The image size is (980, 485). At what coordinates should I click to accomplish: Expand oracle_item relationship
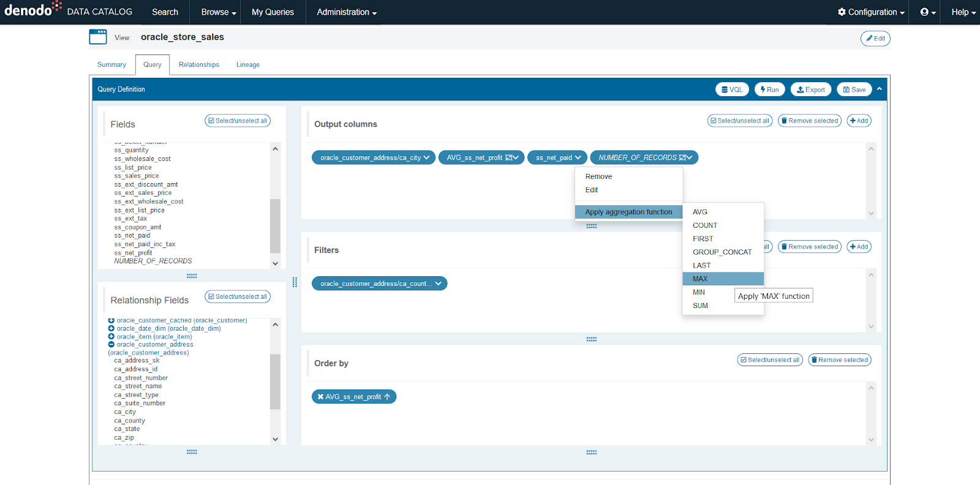click(x=111, y=336)
